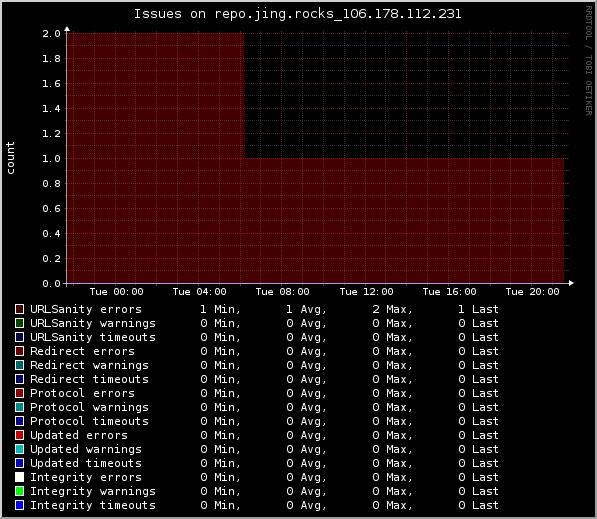The height and width of the screenshot is (519, 597).
Task: Select the Redirect errors legend swatch
Action: (19, 351)
